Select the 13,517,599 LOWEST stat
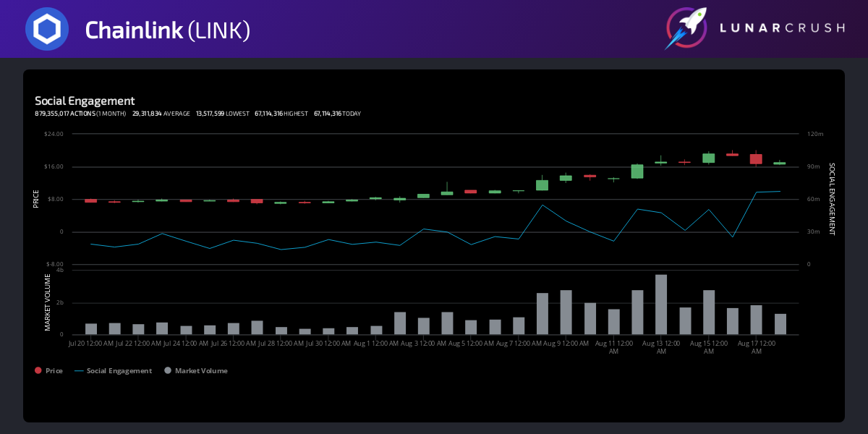 click(223, 114)
